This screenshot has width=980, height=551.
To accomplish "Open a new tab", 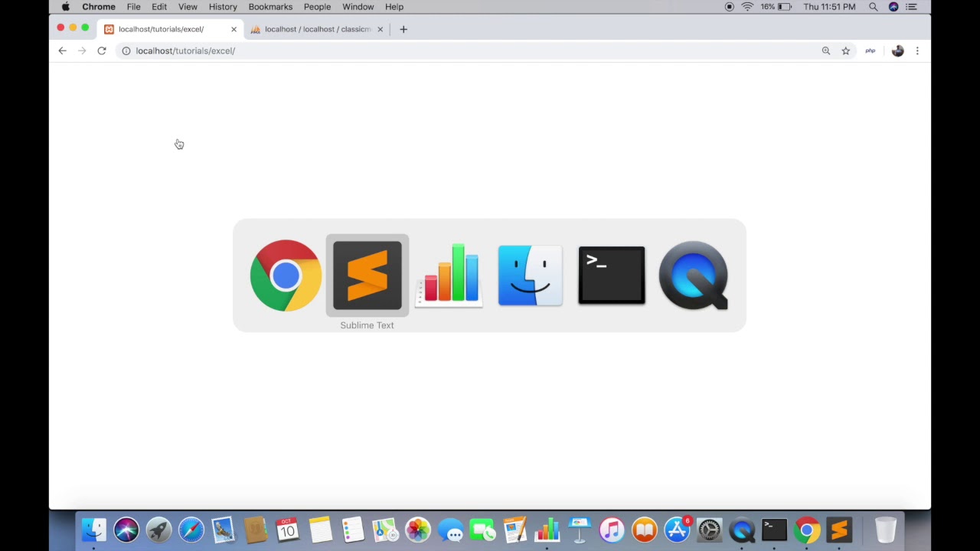I will [x=403, y=29].
